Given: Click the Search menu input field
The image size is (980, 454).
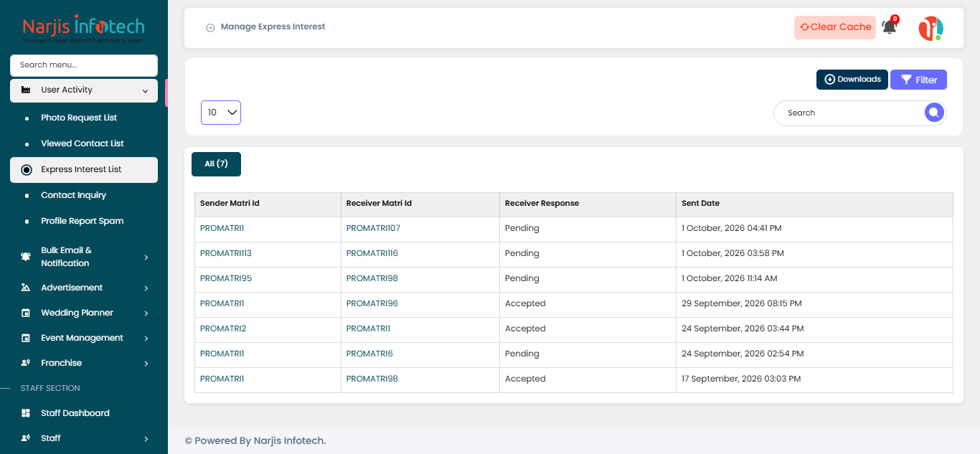Looking at the screenshot, I should [84, 65].
